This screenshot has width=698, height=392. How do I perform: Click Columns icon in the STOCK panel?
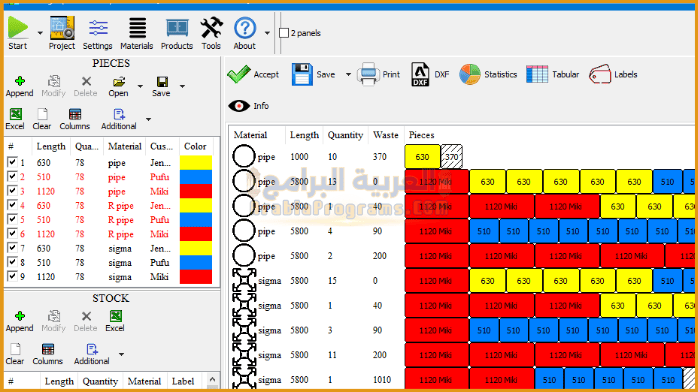pyautogui.click(x=48, y=349)
